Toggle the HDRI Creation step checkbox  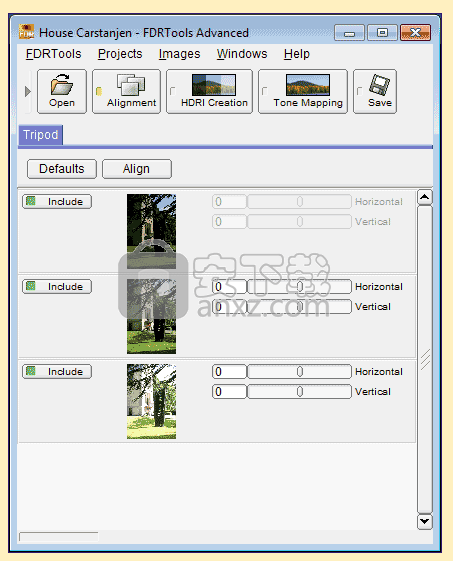click(172, 91)
